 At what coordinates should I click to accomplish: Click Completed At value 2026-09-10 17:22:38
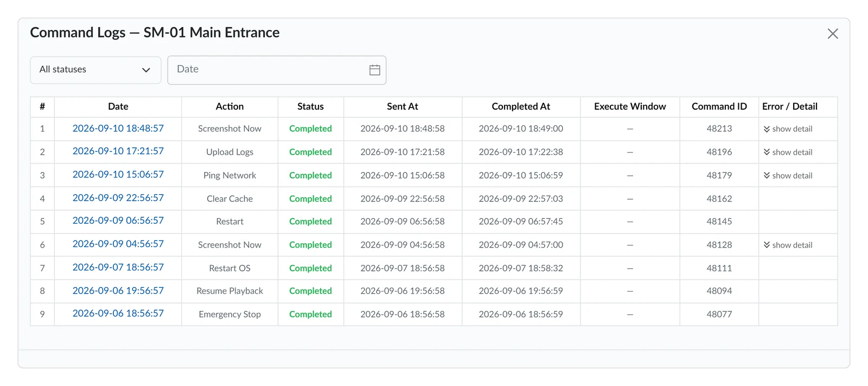tap(521, 153)
